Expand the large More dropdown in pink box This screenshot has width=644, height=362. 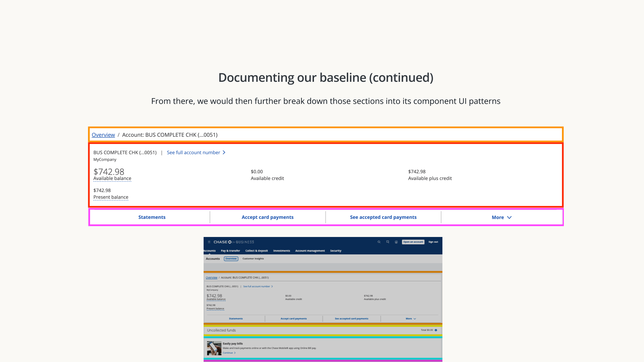click(x=501, y=217)
